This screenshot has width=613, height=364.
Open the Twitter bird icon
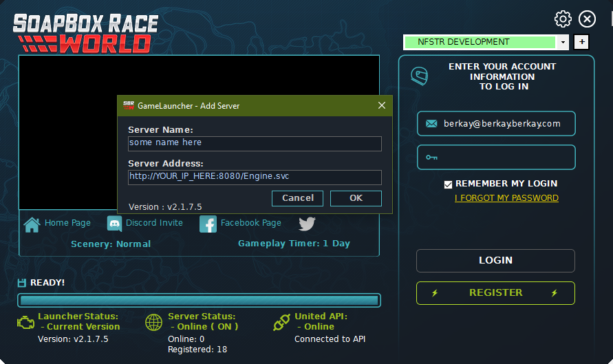308,224
